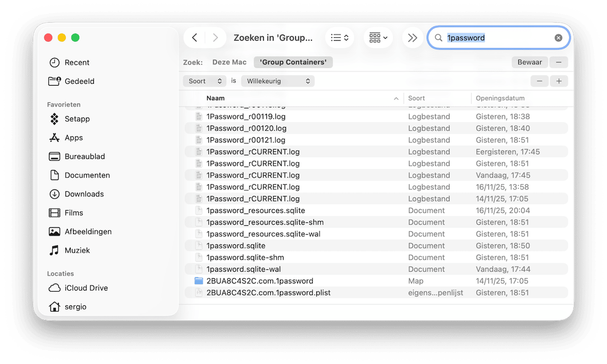Open the list view options menu

(x=339, y=38)
